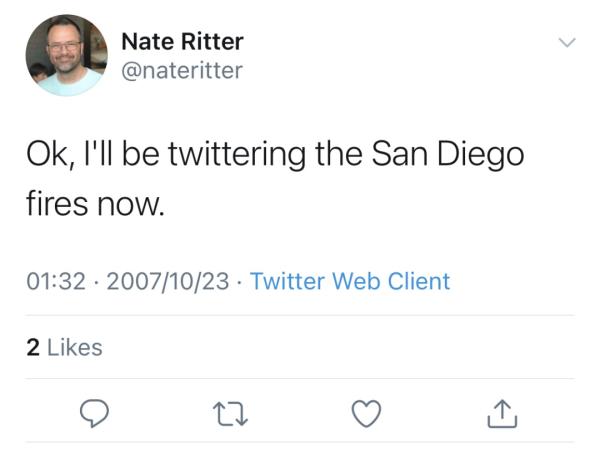The height and width of the screenshot is (449, 600).
Task: Click the "fires now." tweet line
Action: click(93, 207)
